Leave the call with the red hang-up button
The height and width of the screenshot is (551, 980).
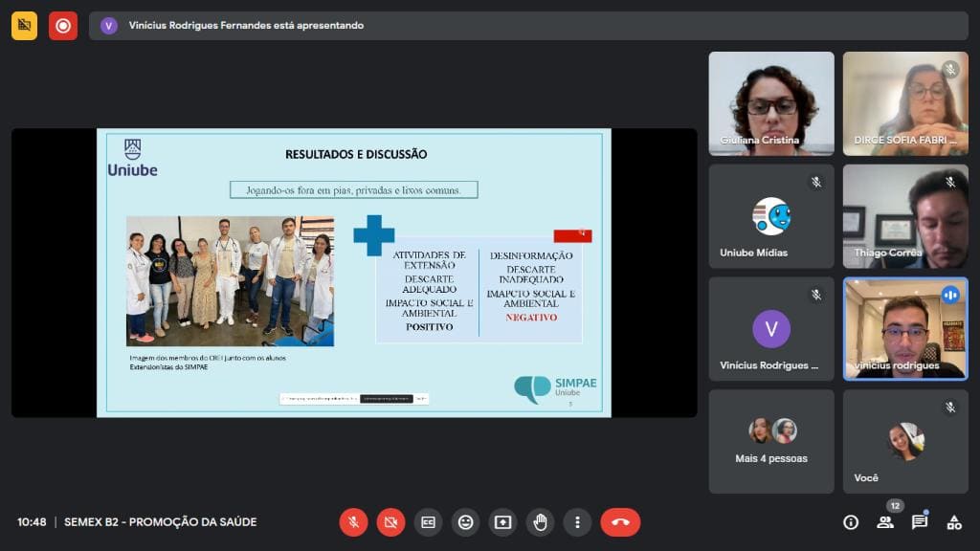620,522
